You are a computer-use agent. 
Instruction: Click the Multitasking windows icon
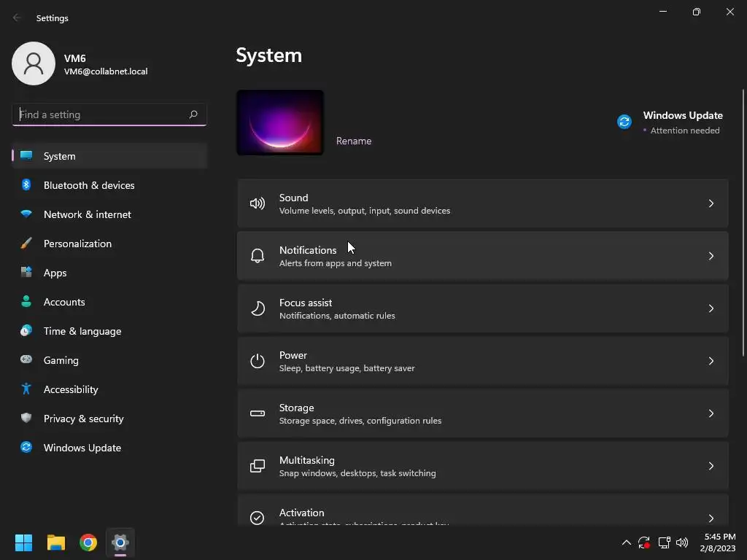[258, 466]
